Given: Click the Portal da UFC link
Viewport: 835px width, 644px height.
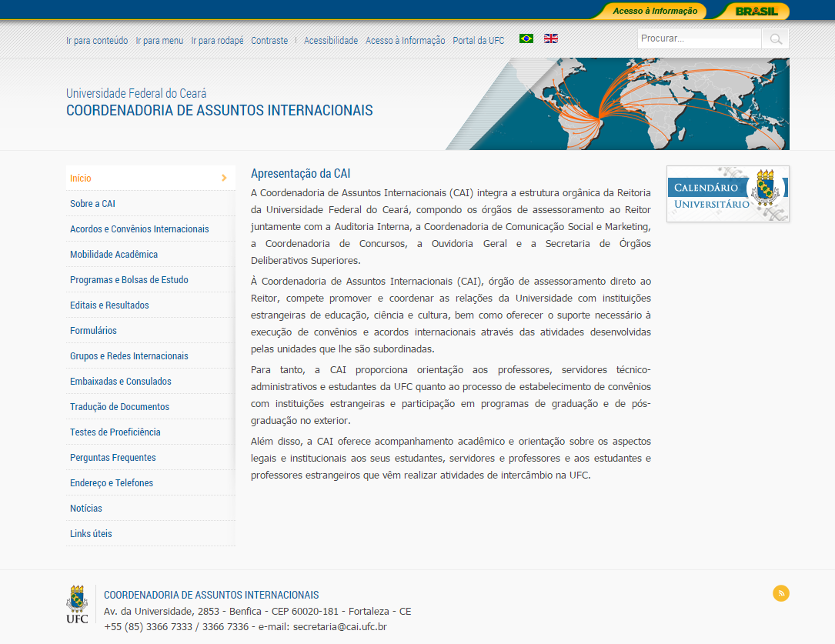Looking at the screenshot, I should tap(478, 41).
